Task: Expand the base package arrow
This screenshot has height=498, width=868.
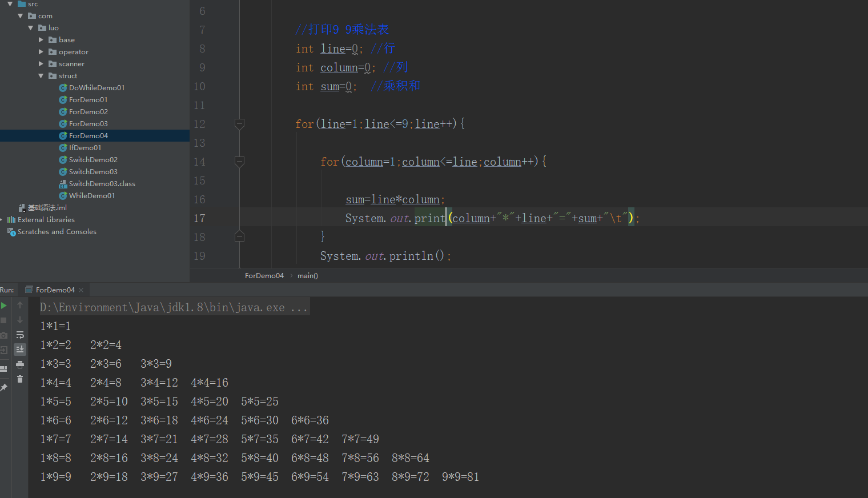Action: coord(41,40)
